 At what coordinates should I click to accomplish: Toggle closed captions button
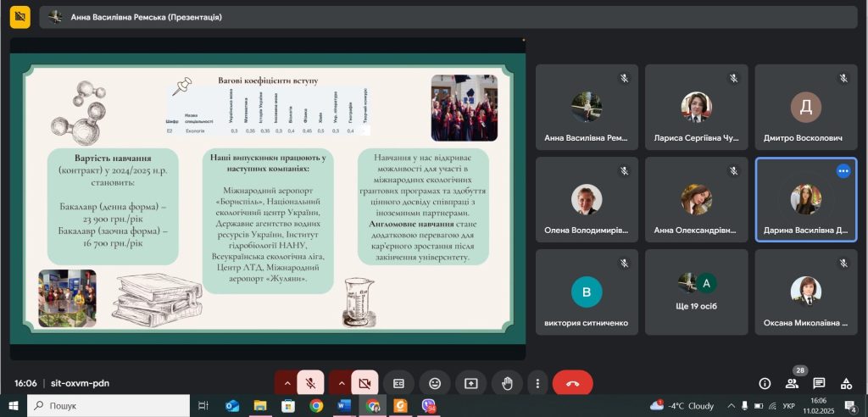coord(398,383)
